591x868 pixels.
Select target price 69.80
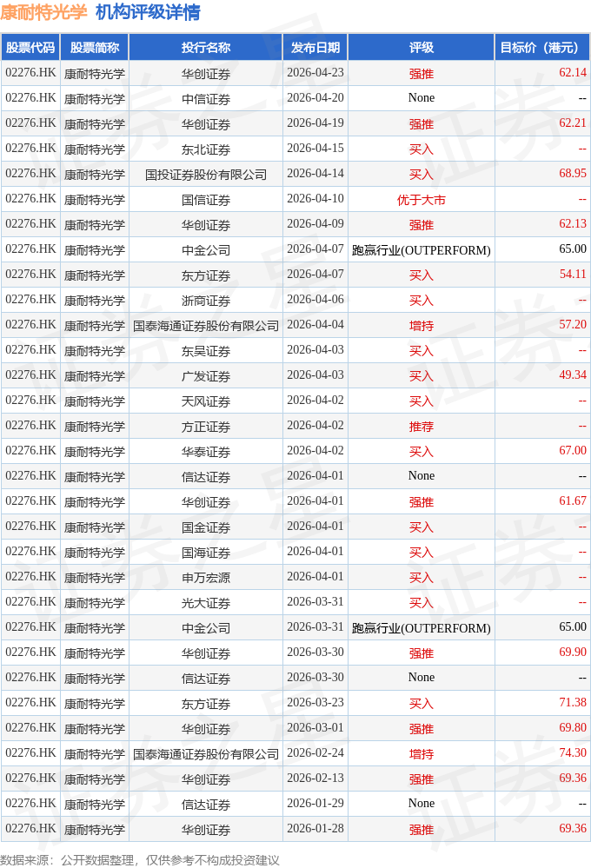pyautogui.click(x=573, y=727)
